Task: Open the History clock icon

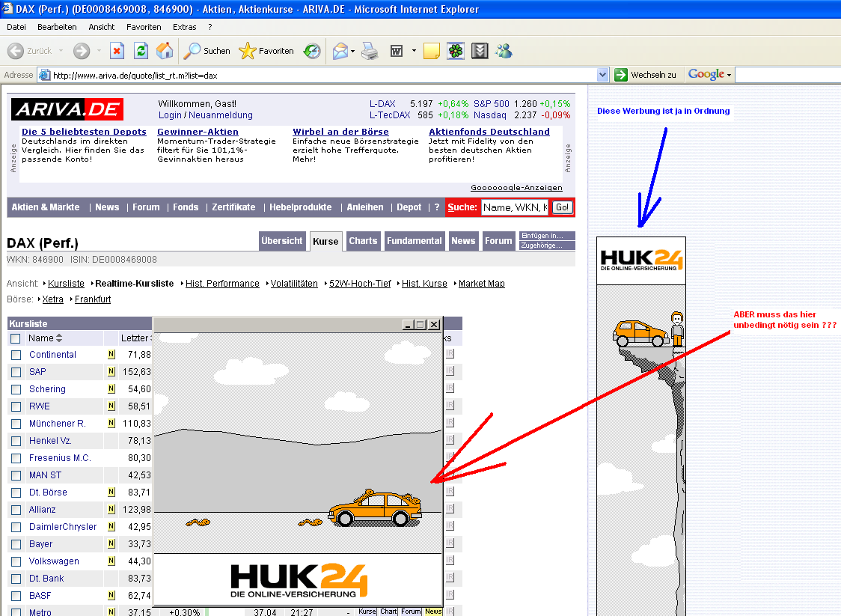Action: point(311,51)
